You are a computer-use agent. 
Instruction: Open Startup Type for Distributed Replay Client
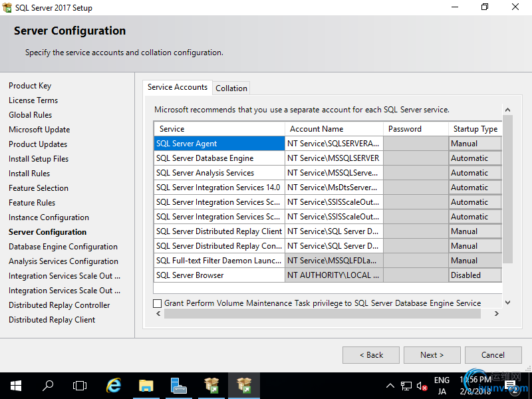[475, 231]
